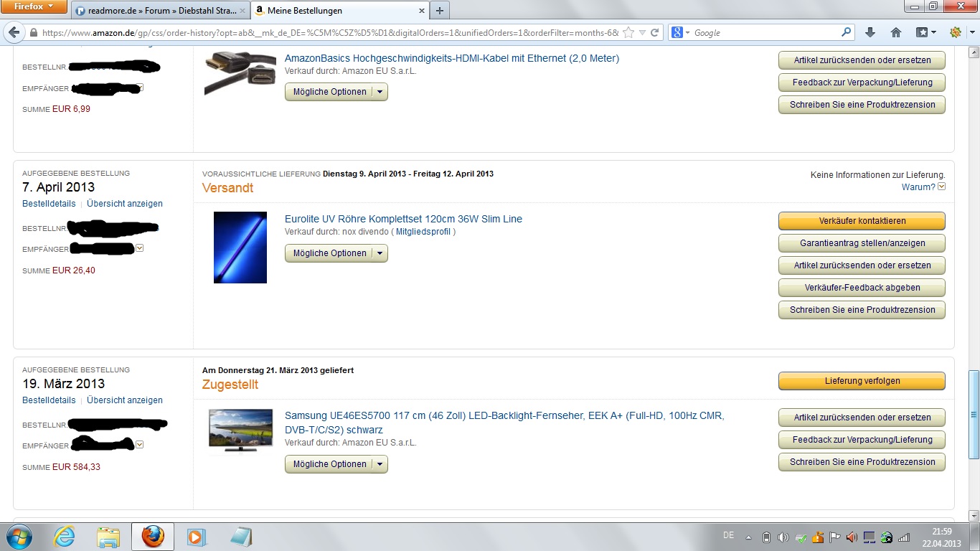The width and height of the screenshot is (980, 551).
Task: Go back with the browser back arrow
Action: [x=13, y=32]
